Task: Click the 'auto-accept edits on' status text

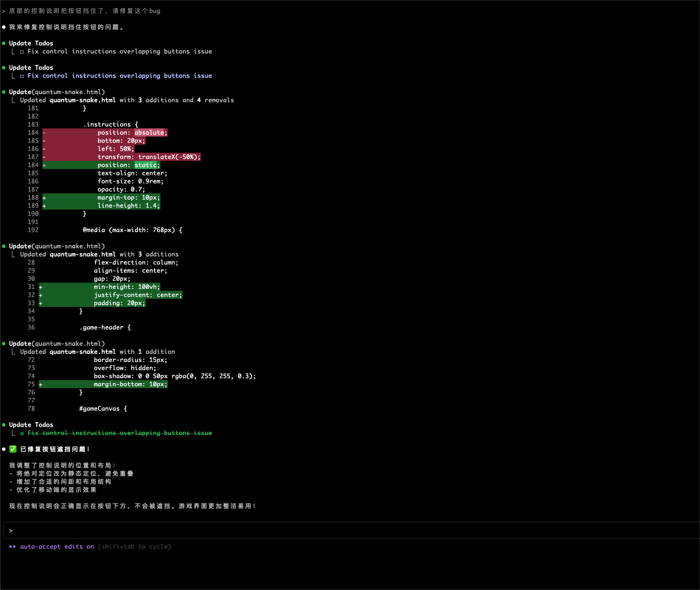Action: (57, 546)
